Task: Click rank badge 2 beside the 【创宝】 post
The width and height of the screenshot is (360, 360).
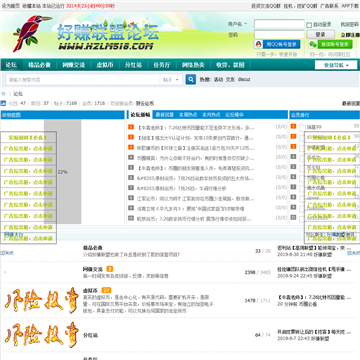Action: 131,137
